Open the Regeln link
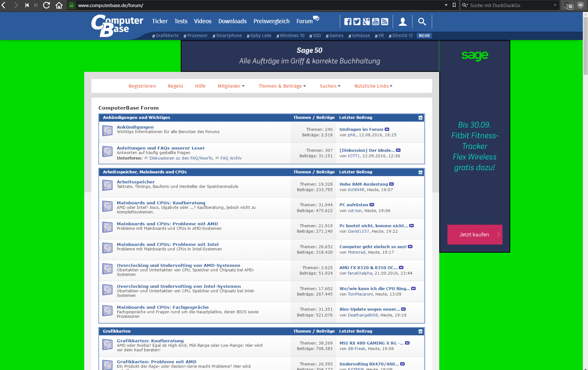Image resolution: width=588 pixels, height=370 pixels. click(175, 86)
